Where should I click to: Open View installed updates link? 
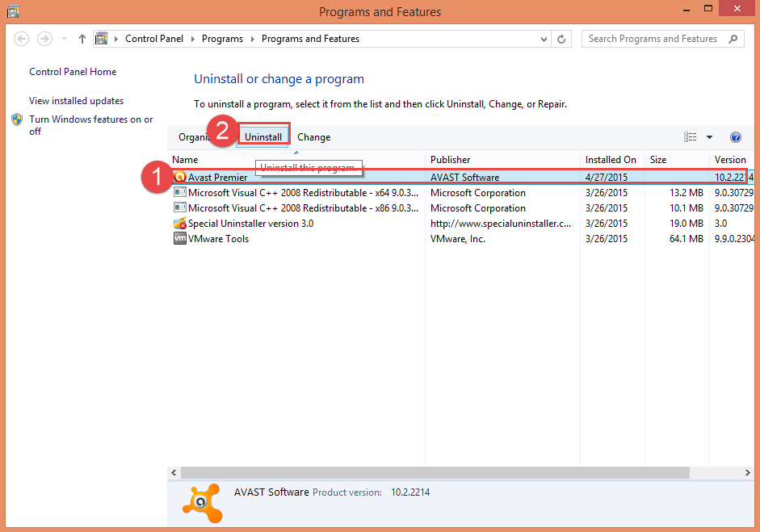pyautogui.click(x=76, y=101)
